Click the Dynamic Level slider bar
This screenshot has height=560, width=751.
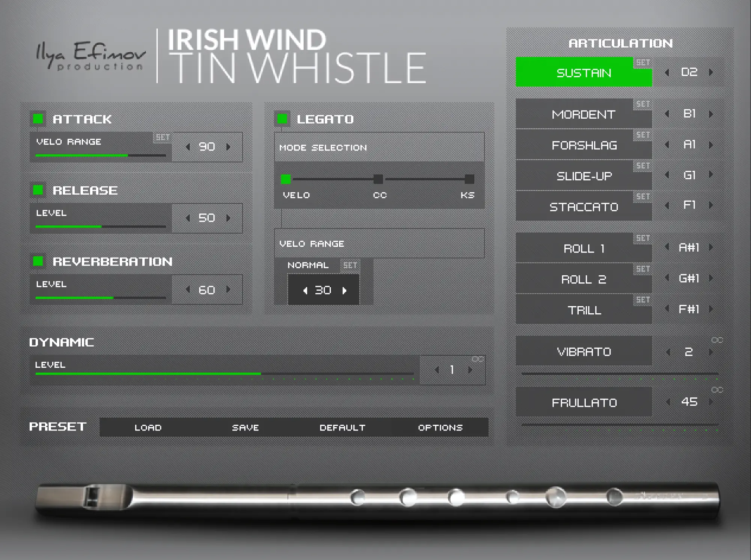coord(224,374)
